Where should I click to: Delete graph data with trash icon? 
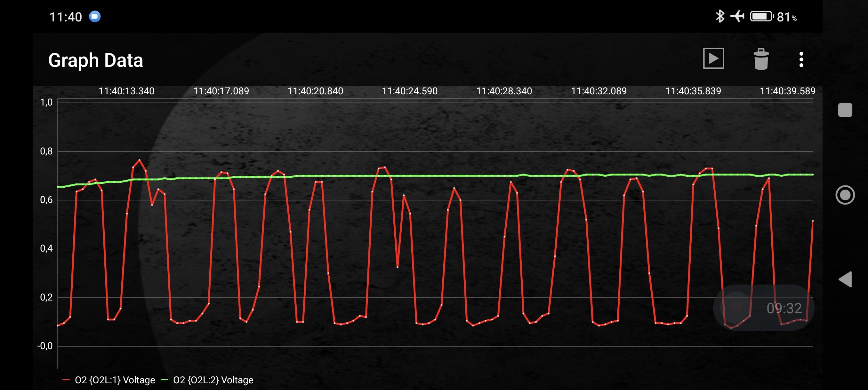click(761, 59)
